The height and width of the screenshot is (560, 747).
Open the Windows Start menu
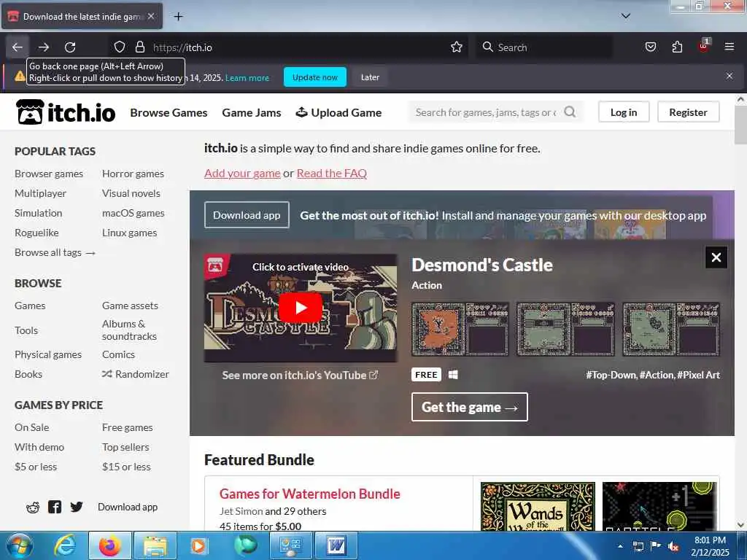point(20,545)
